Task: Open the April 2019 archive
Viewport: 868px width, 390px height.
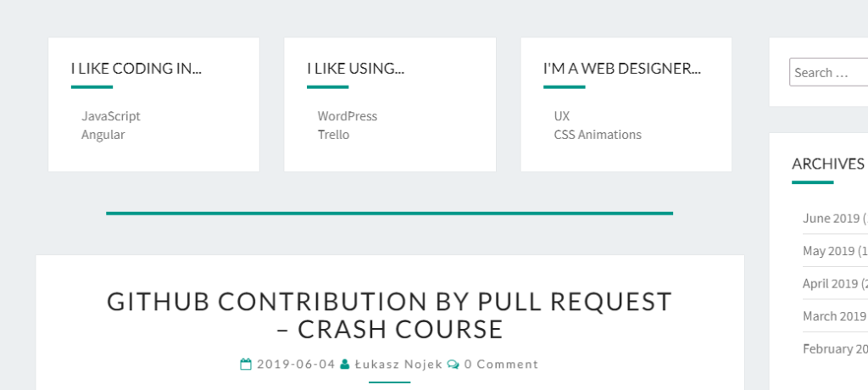Action: coord(831,284)
